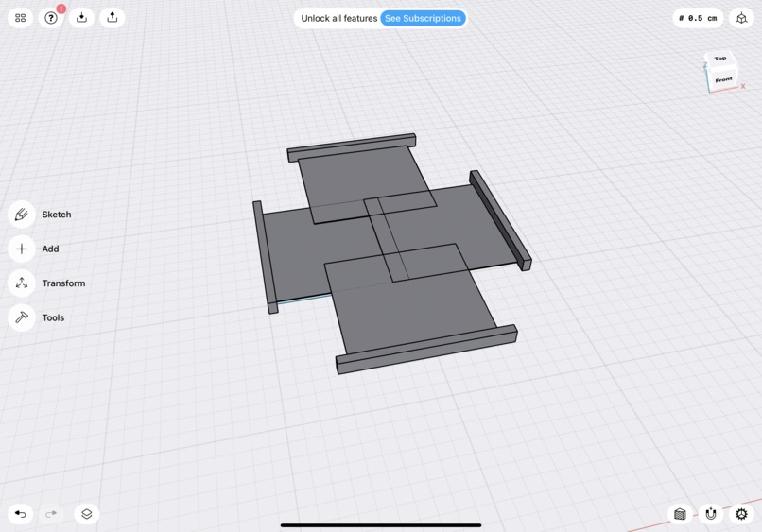Select the Front face of view cube
762x532 pixels.
pos(723,79)
